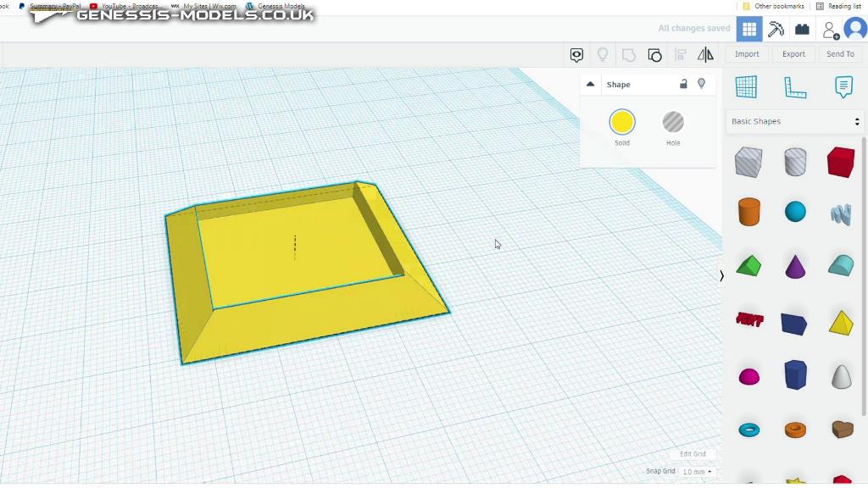Hide the selected shape with the light bulb

point(701,84)
